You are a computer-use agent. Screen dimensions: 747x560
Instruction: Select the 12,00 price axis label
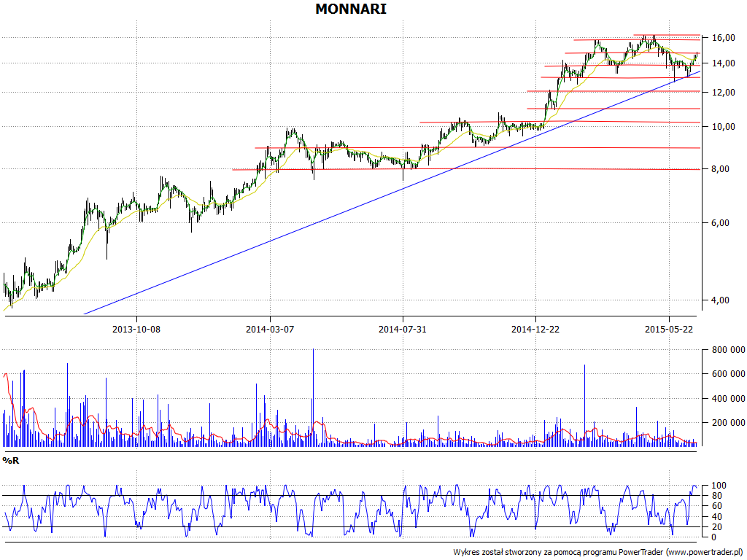tap(724, 93)
